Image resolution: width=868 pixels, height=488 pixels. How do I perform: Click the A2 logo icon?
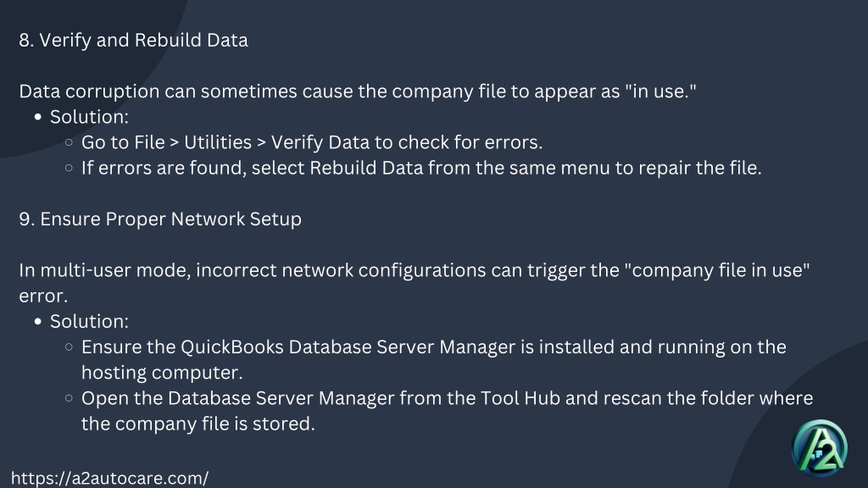pos(820,449)
